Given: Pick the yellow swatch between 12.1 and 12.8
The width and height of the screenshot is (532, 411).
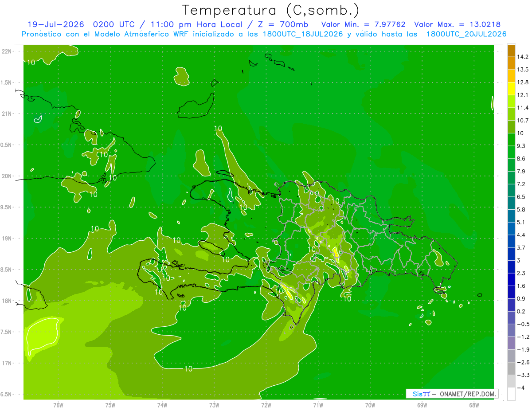Looking at the screenshot, I should (x=511, y=89).
